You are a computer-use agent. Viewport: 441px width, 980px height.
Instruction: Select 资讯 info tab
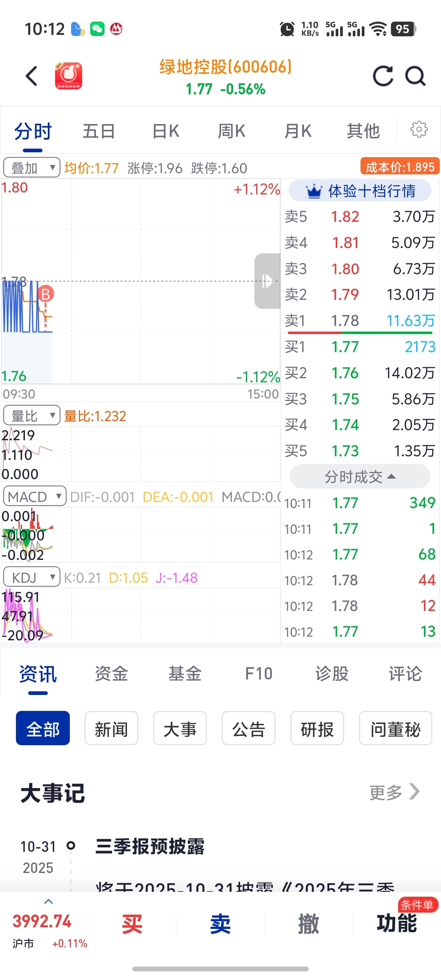coord(38,674)
